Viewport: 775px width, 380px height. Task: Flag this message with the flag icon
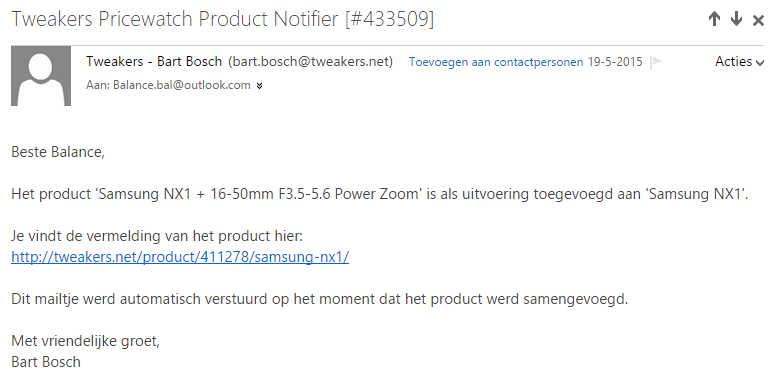656,62
